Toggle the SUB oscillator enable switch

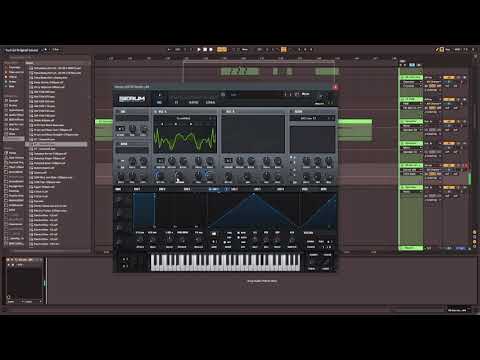[117, 111]
